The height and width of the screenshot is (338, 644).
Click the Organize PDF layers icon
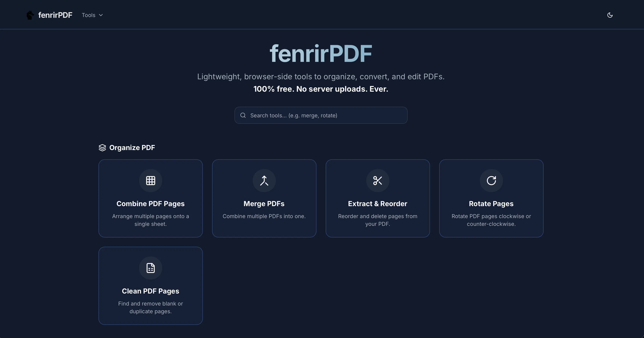point(102,148)
